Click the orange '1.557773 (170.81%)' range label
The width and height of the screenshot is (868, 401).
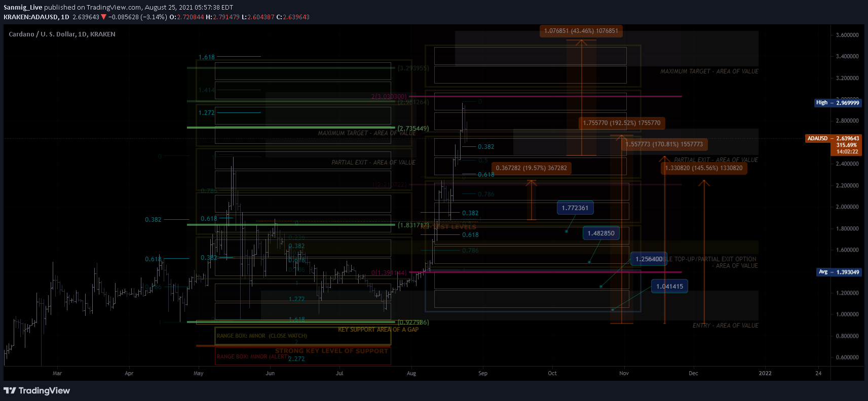pos(664,144)
